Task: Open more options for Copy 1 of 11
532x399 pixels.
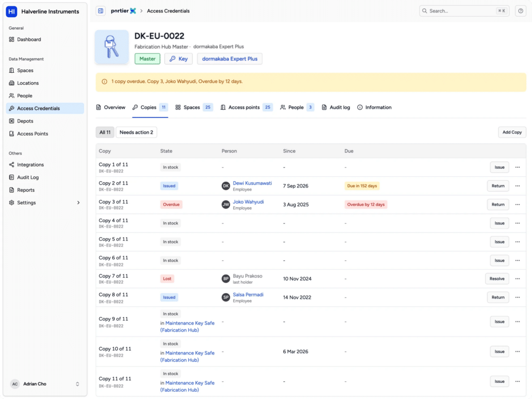Action: [517, 167]
